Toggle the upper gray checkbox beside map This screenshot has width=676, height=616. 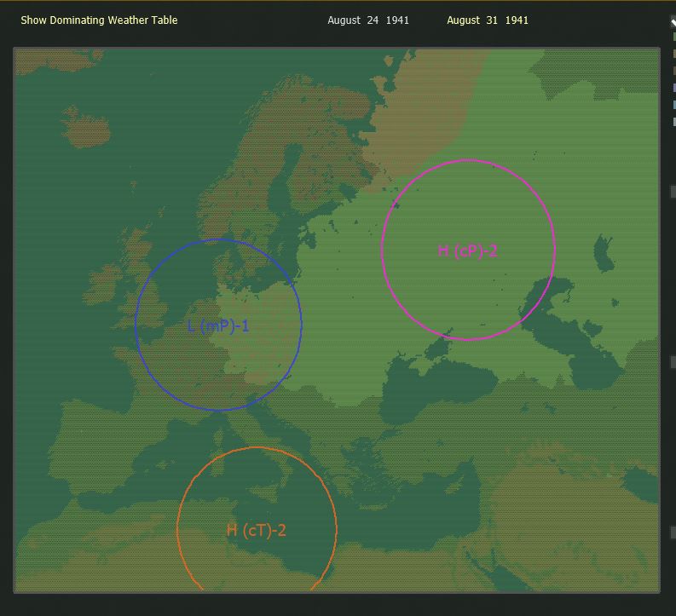click(673, 192)
